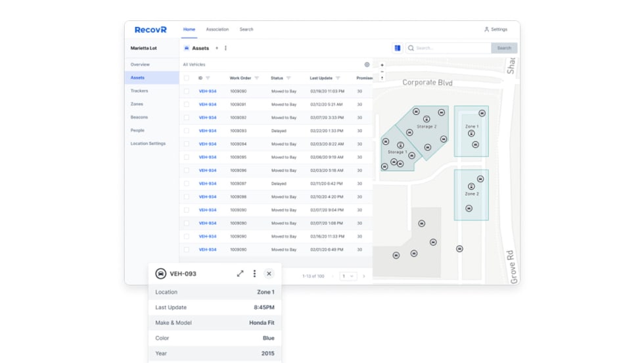Switch to the Association tab
The height and width of the screenshot is (363, 644).
pyautogui.click(x=217, y=30)
